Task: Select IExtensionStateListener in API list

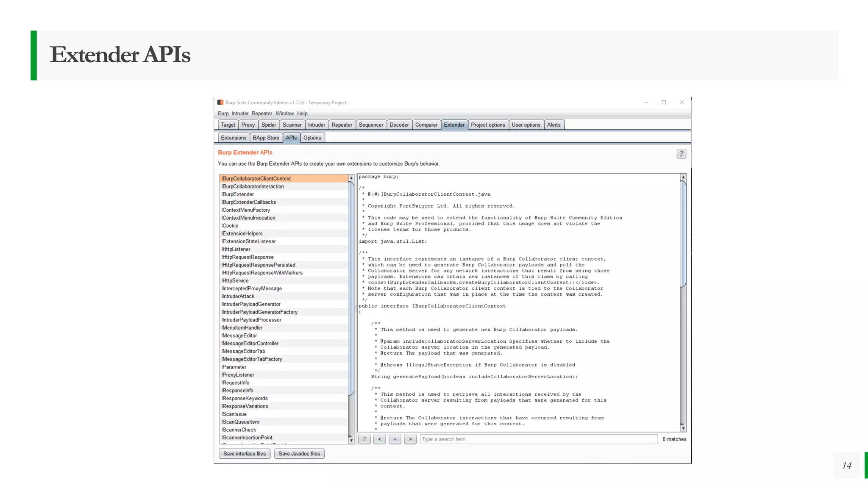Action: click(x=284, y=241)
